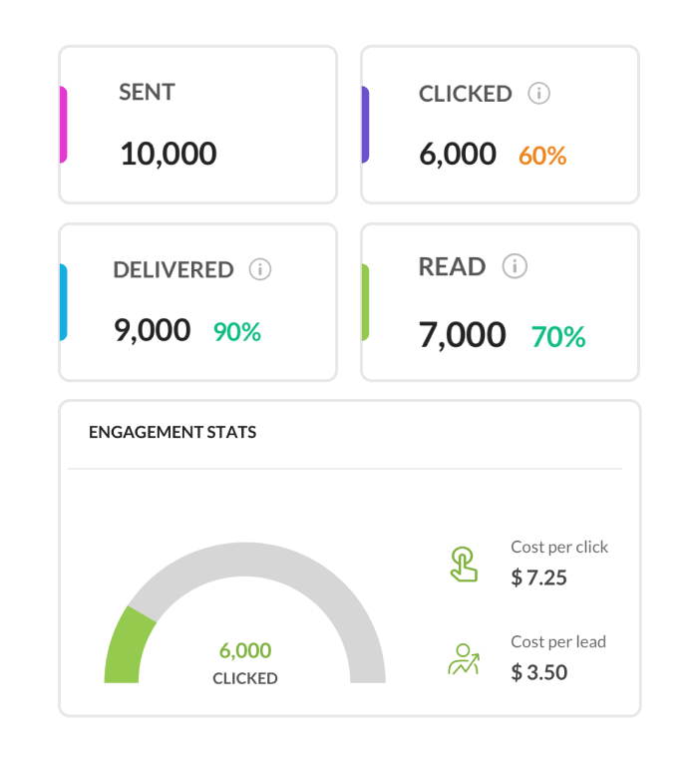The height and width of the screenshot is (762, 700).
Task: Click the $ 7.25 cost per click value
Action: pos(539,577)
